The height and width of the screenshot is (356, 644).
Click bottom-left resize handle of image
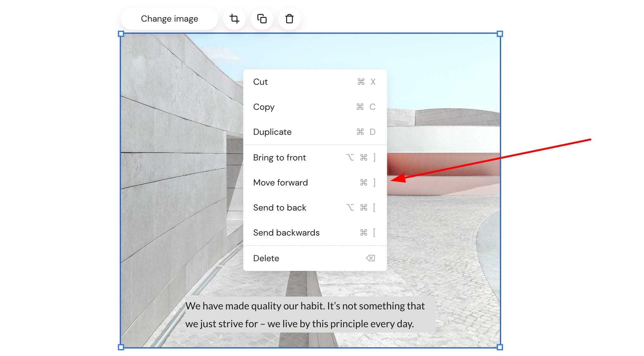pyautogui.click(x=121, y=347)
